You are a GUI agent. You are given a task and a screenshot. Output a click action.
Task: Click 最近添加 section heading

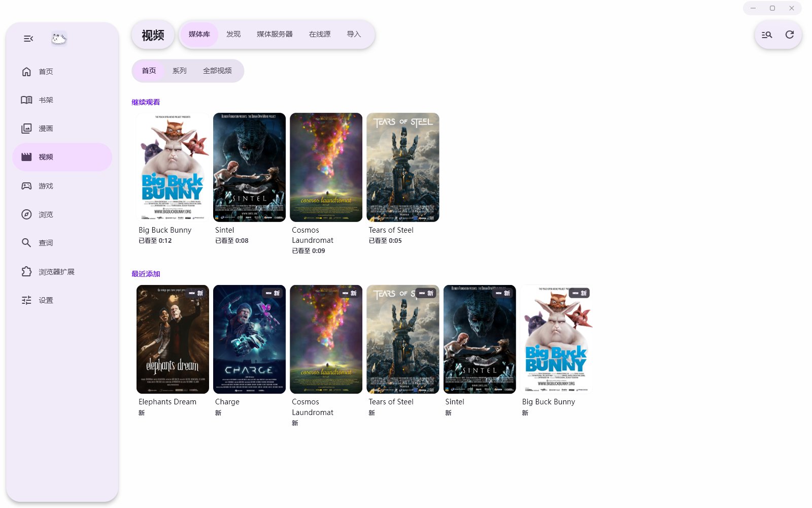click(146, 274)
